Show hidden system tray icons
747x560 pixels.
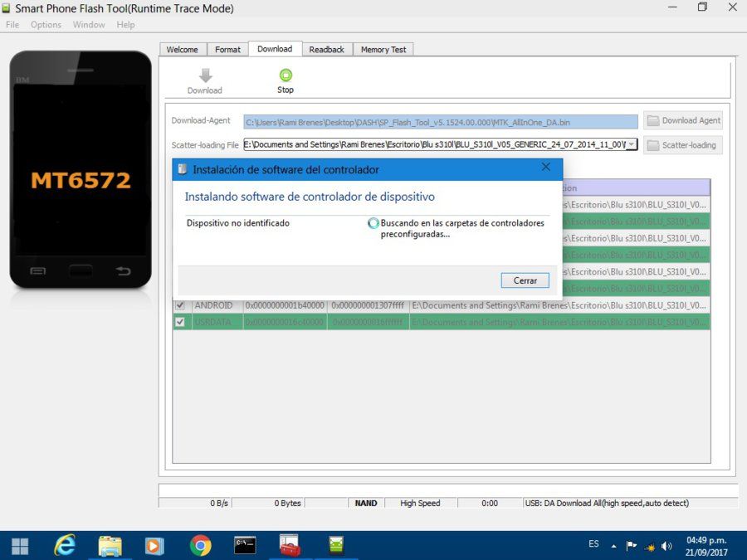614,546
